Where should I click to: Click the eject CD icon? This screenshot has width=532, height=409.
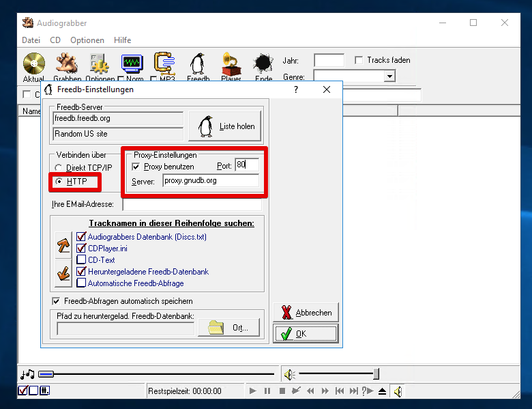[x=383, y=391]
